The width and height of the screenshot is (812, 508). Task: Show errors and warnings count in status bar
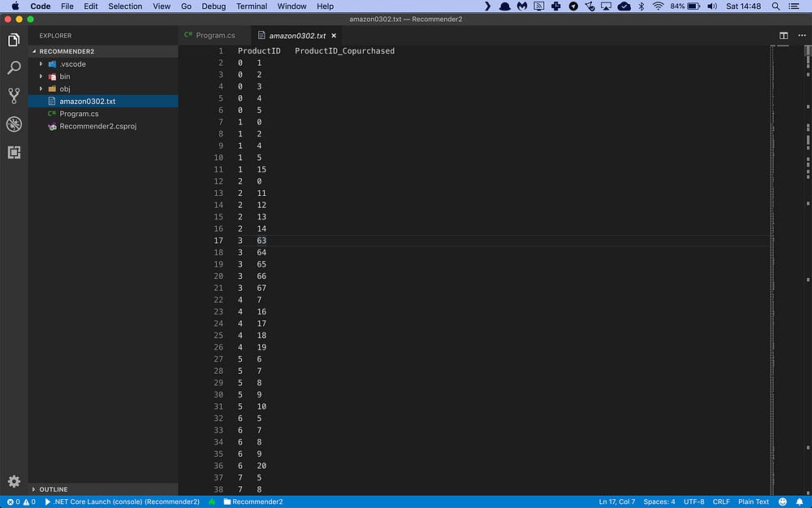pos(21,501)
